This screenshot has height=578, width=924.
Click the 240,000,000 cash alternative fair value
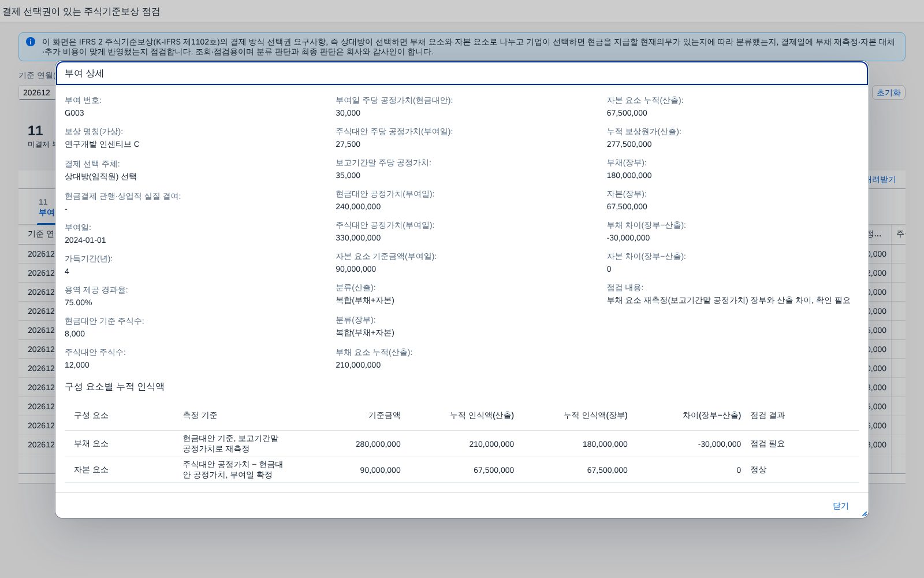pyautogui.click(x=358, y=207)
